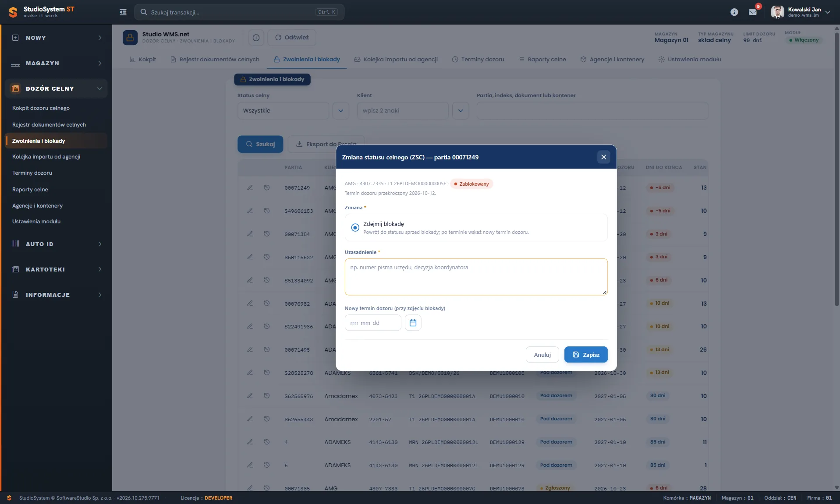This screenshot has width=840, height=504.
Task: Select the Zdejmij blokadę radio option
Action: point(355,228)
